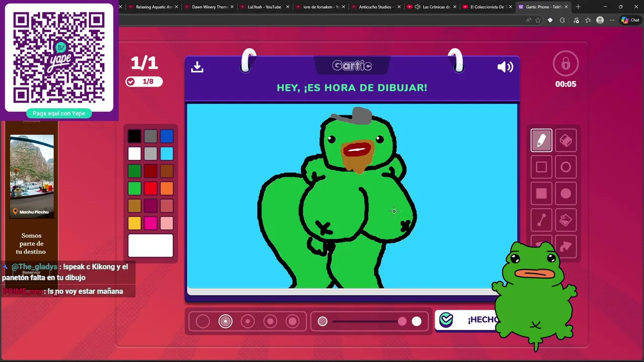Click the brush opacity slider handle
The width and height of the screenshot is (644, 362).
pos(402,321)
